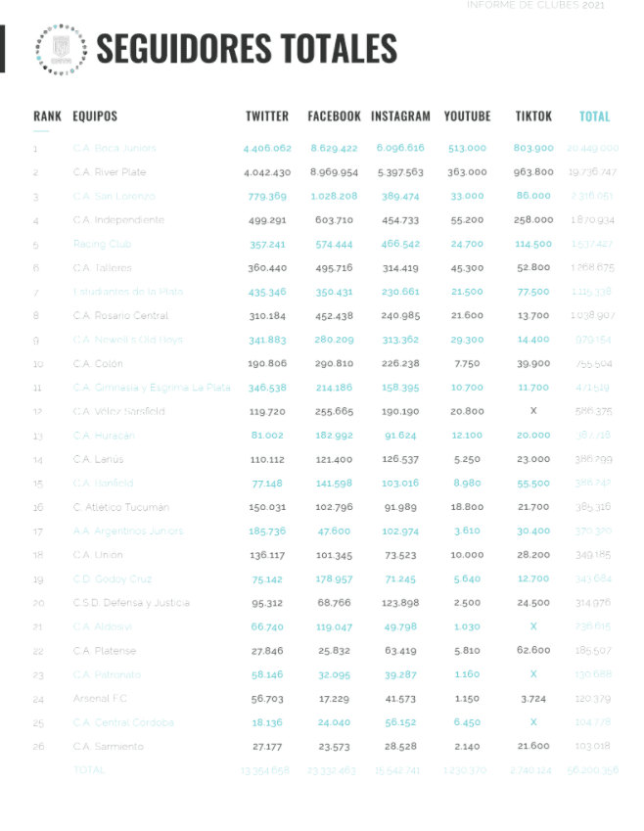Viewport: 644px width, 831px height.
Task: Select the TWITTER column header
Action: pos(267,116)
